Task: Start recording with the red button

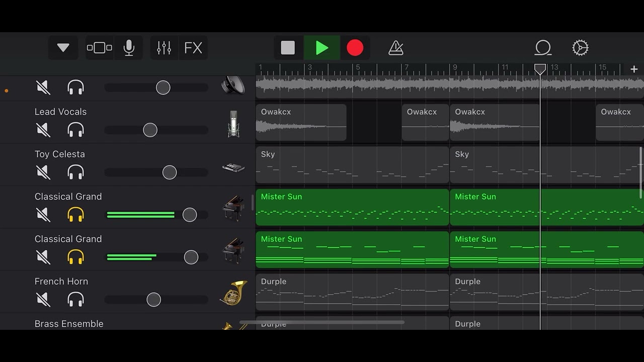Action: coord(355,48)
